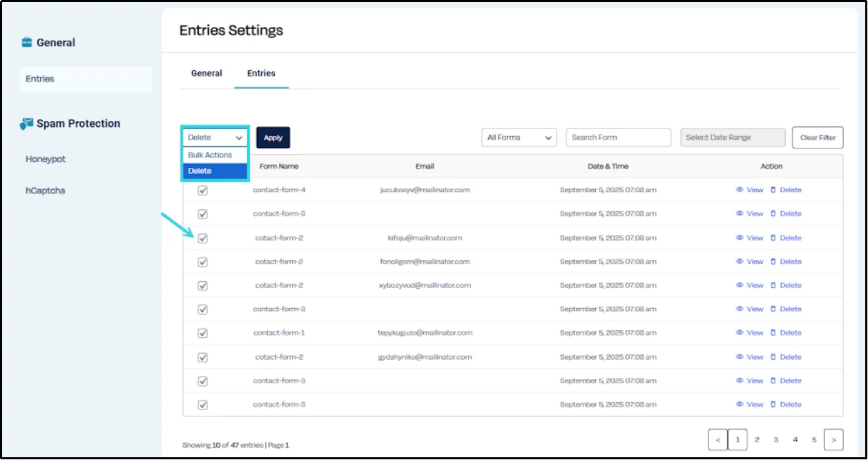This screenshot has height=460, width=868.
Task: Switch to the General tab
Action: (206, 73)
